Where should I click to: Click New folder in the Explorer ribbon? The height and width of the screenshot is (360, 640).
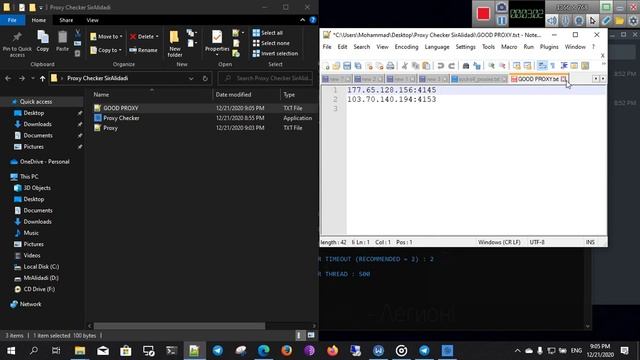(x=175, y=44)
